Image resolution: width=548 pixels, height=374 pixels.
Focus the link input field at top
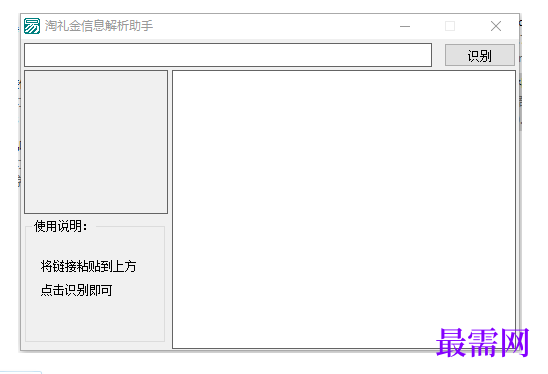coord(228,55)
